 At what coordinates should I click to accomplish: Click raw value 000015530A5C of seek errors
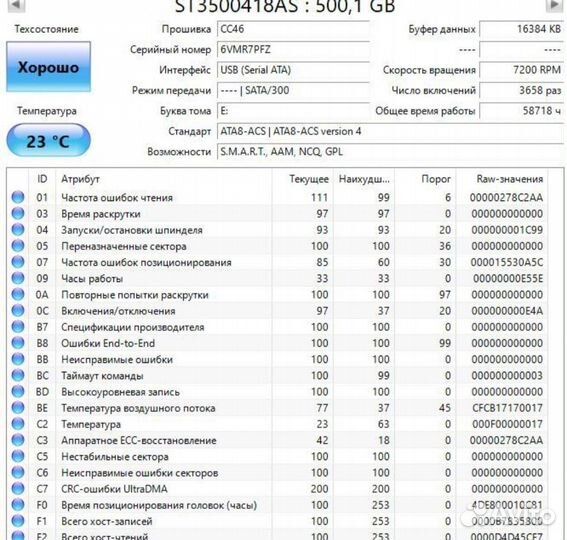tap(507, 262)
